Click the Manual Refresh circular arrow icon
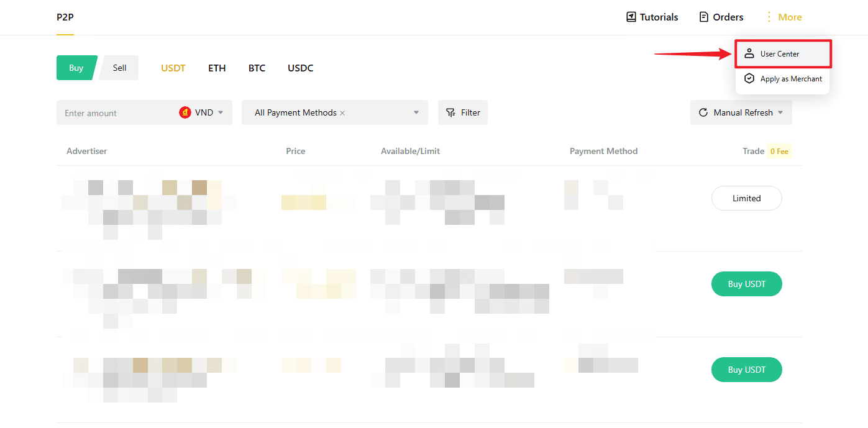The height and width of the screenshot is (428, 868). point(703,113)
